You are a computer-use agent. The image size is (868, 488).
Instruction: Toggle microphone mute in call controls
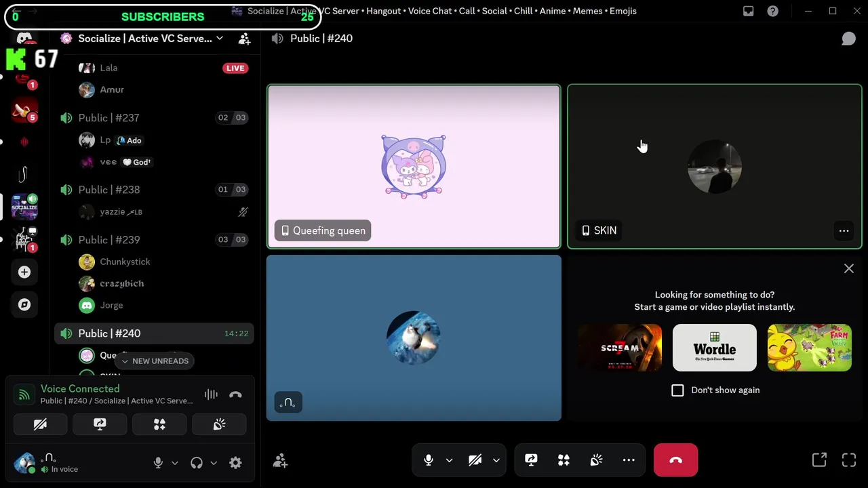(x=429, y=460)
